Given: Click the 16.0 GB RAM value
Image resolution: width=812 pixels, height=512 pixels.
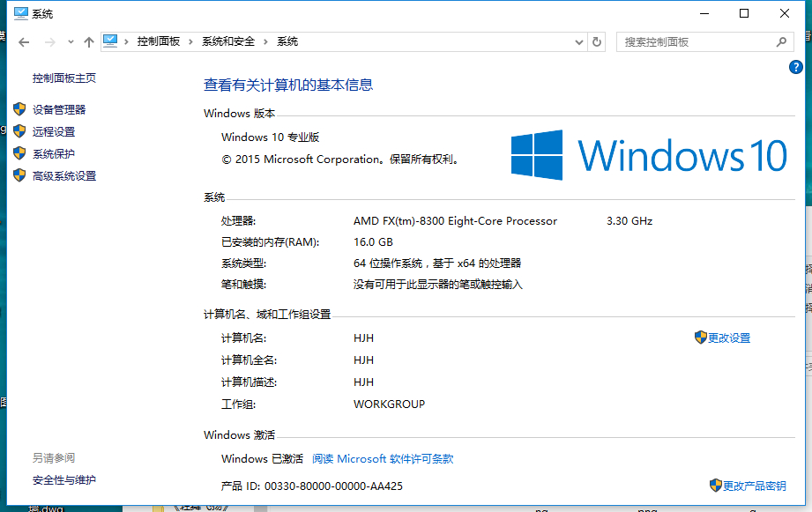Looking at the screenshot, I should [x=373, y=242].
